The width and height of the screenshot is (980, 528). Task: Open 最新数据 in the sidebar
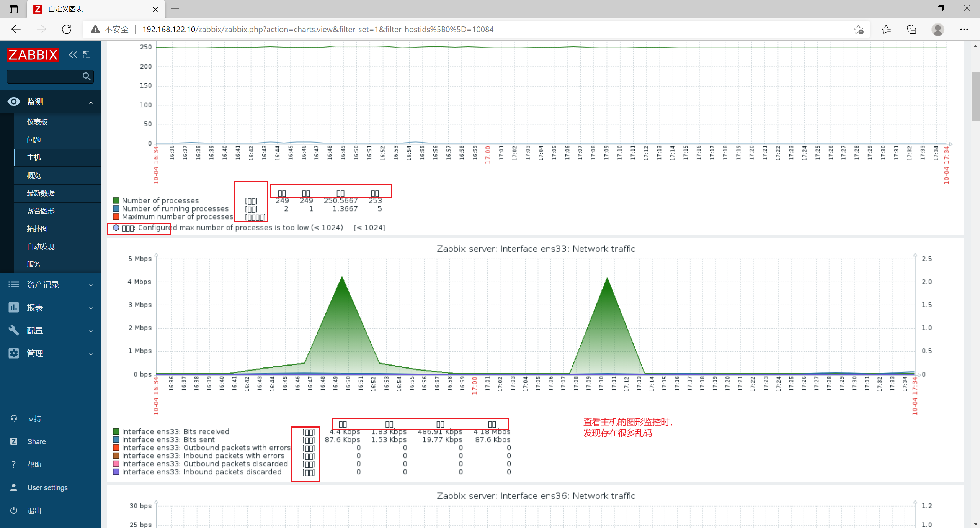click(41, 193)
